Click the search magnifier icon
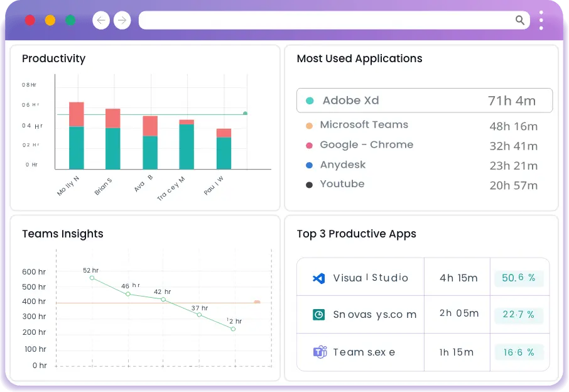This screenshot has width=569, height=392. click(519, 20)
